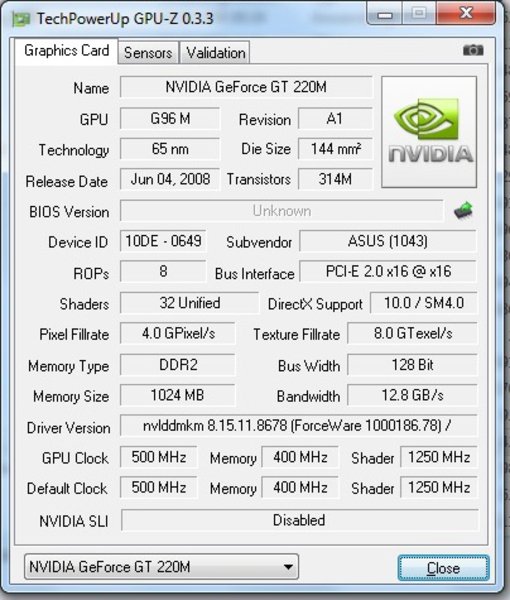Click the NVIDIA logo image
The height and width of the screenshot is (600, 510).
(429, 132)
